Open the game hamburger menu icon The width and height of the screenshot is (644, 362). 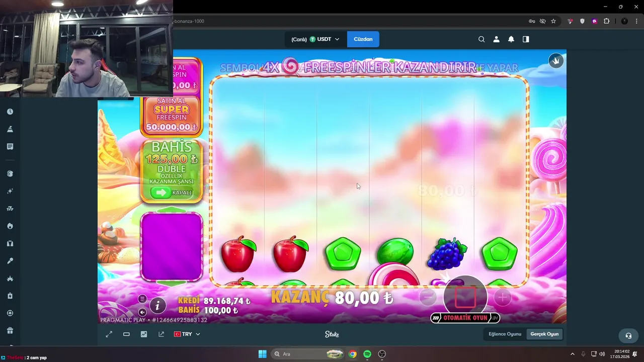tap(142, 299)
